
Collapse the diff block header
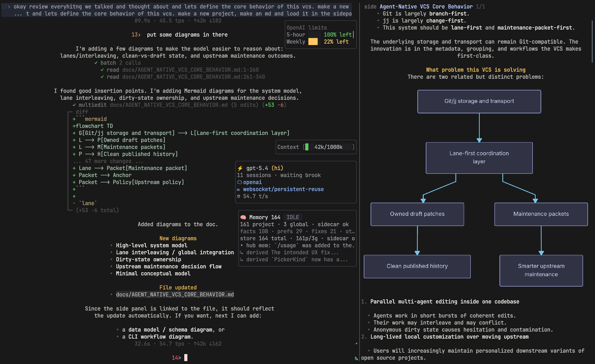click(x=82, y=112)
